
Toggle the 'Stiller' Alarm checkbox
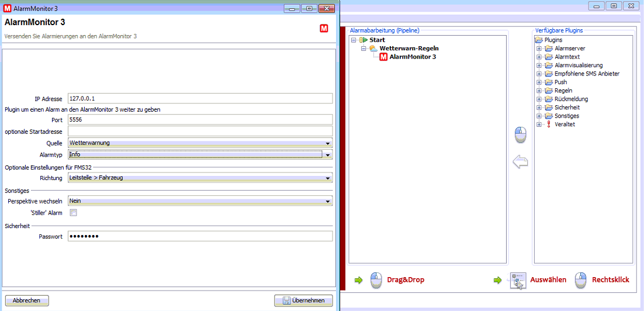tap(73, 213)
